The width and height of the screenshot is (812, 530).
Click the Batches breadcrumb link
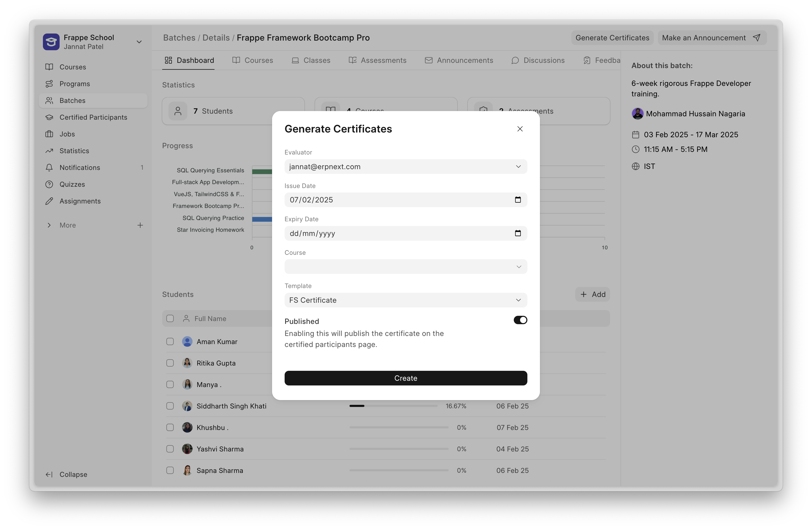pyautogui.click(x=179, y=37)
